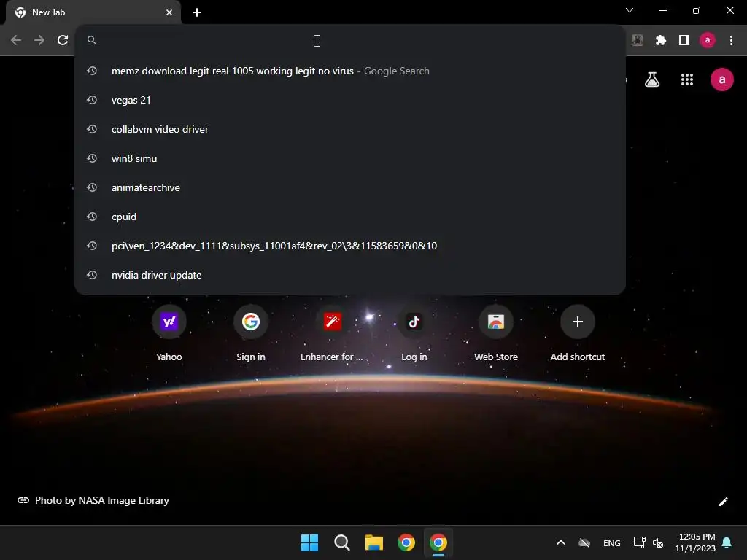Switch ENG input language
The height and width of the screenshot is (560, 747).
(x=612, y=542)
